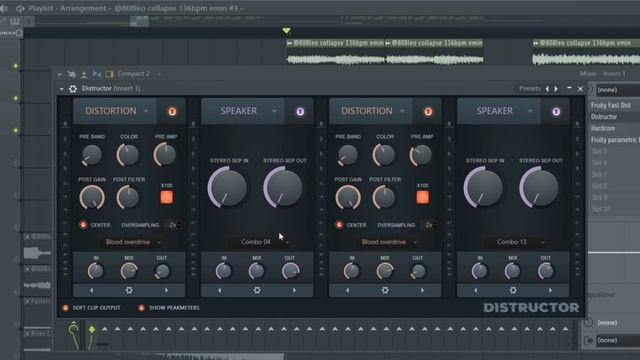Open mixer menu arrow beside Compact 2
Screen dimensions: 640x360
pyautogui.click(x=60, y=74)
